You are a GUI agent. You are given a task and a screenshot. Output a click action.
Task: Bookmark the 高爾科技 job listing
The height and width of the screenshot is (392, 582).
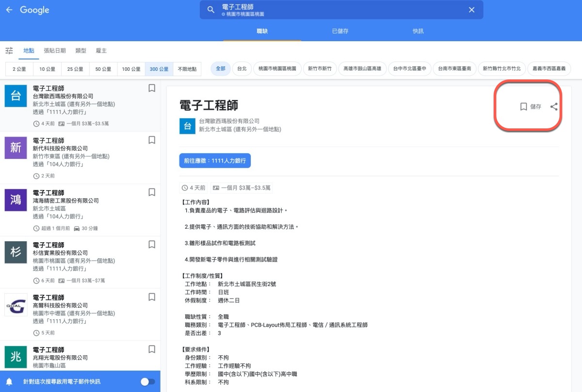point(152,297)
